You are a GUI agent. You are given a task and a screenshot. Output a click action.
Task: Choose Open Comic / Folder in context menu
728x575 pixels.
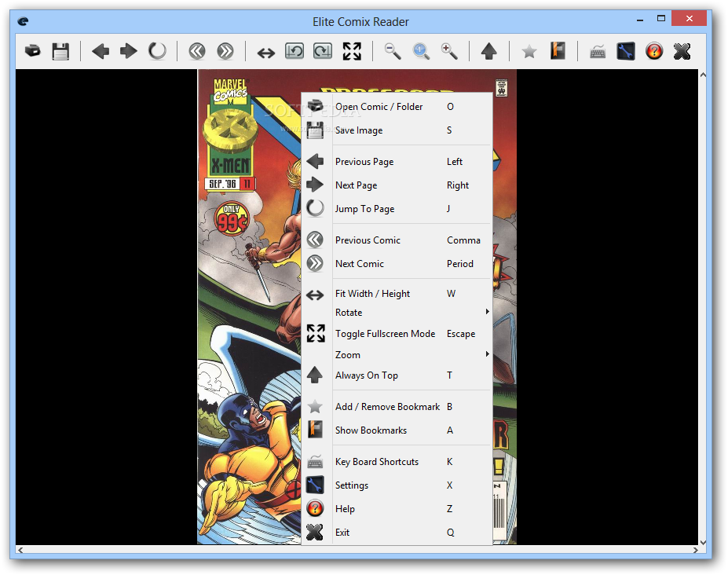(397, 107)
